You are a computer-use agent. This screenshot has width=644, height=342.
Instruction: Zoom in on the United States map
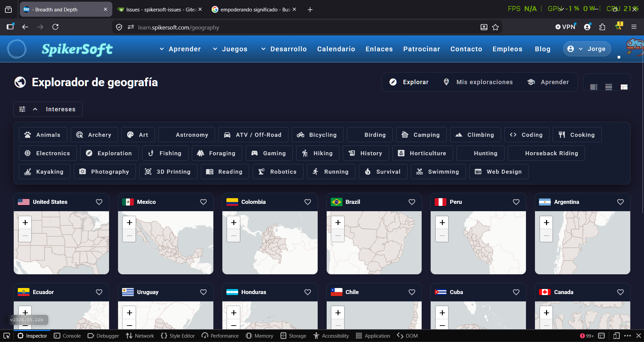pos(25,223)
